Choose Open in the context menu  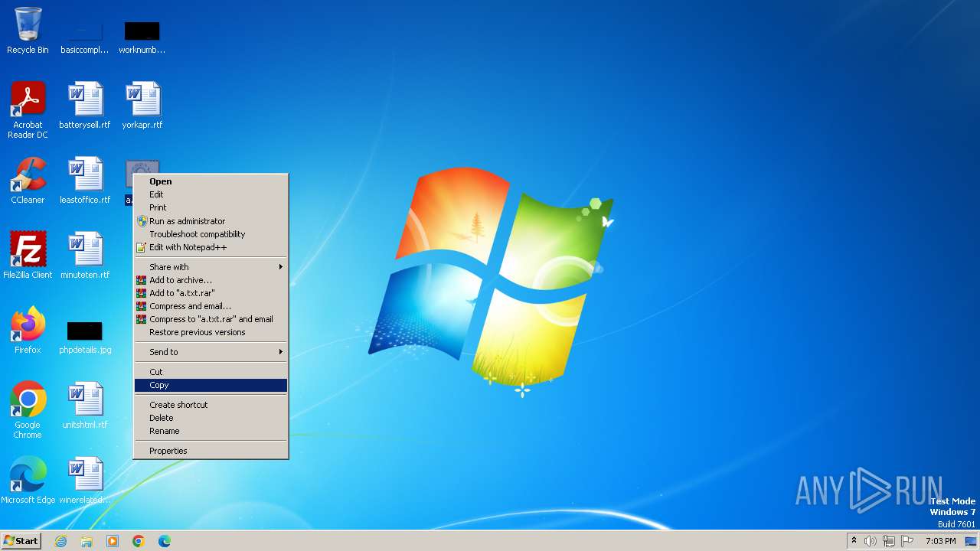[211, 181]
